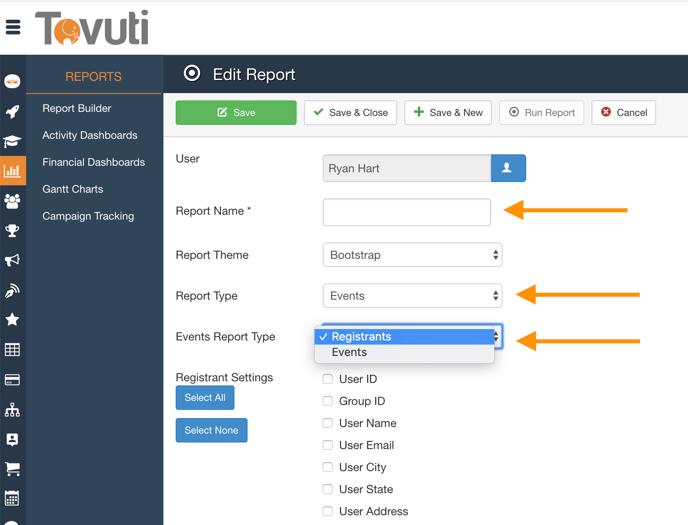This screenshot has width=688, height=525.
Task: Enable the User ID checkbox
Action: 328,379
